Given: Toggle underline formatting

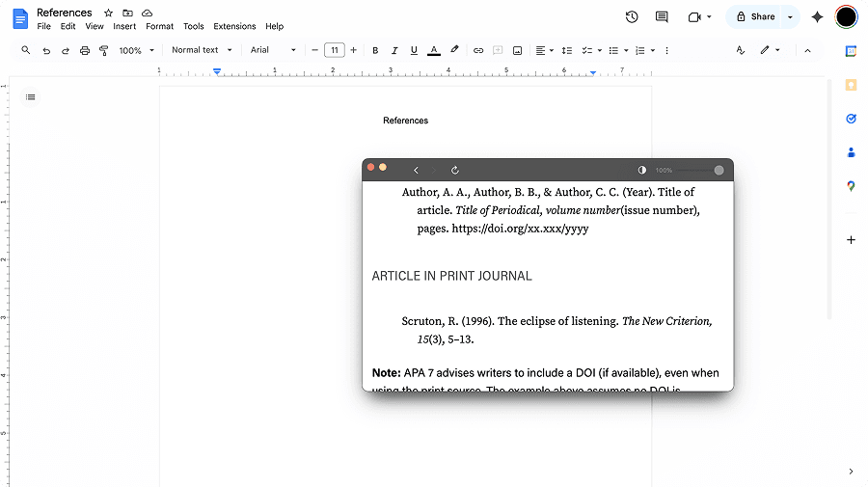Looking at the screenshot, I should click(414, 50).
